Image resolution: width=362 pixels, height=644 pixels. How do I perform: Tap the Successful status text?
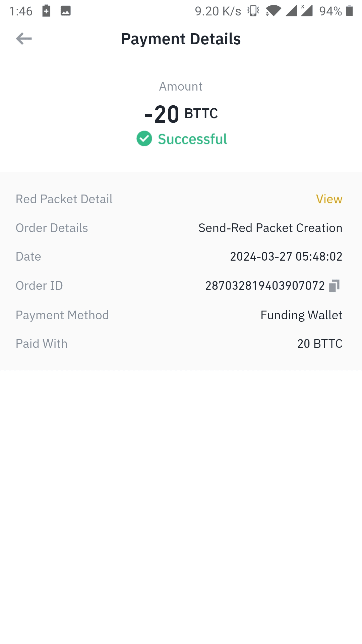(192, 139)
